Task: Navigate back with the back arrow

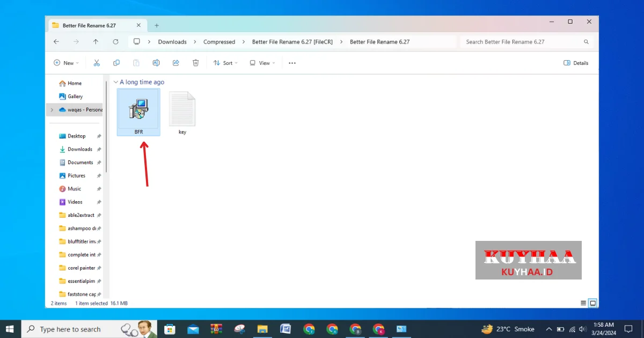Action: [x=56, y=42]
